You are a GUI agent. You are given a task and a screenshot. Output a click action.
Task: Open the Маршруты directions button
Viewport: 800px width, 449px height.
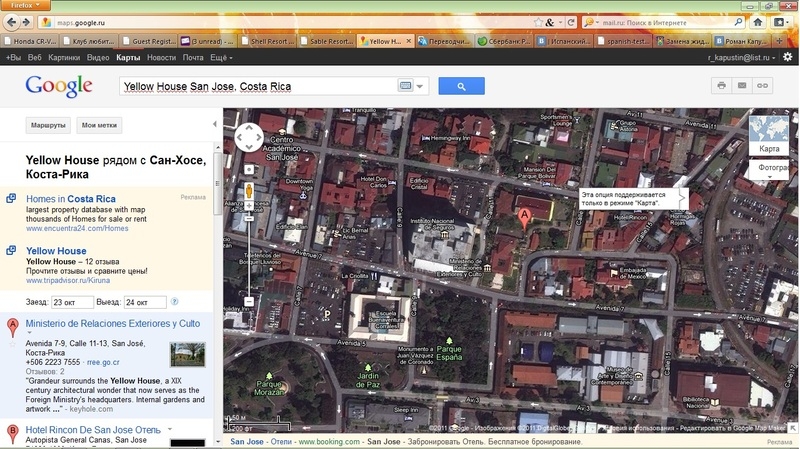48,125
